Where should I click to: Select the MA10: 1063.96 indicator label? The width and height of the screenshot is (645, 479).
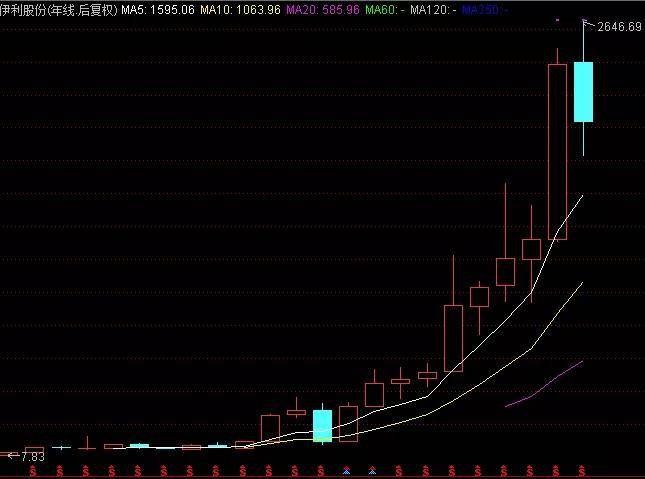pos(240,10)
